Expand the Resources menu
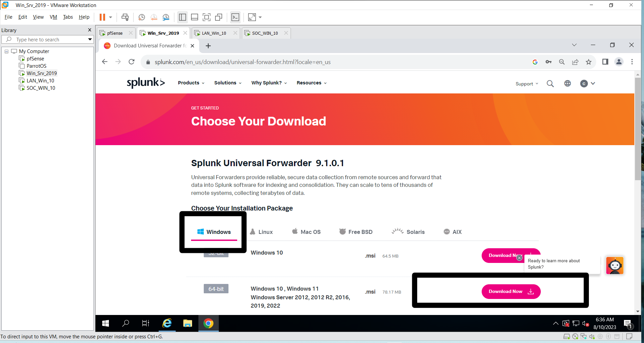Viewport: 644px width, 343px height. click(x=312, y=83)
